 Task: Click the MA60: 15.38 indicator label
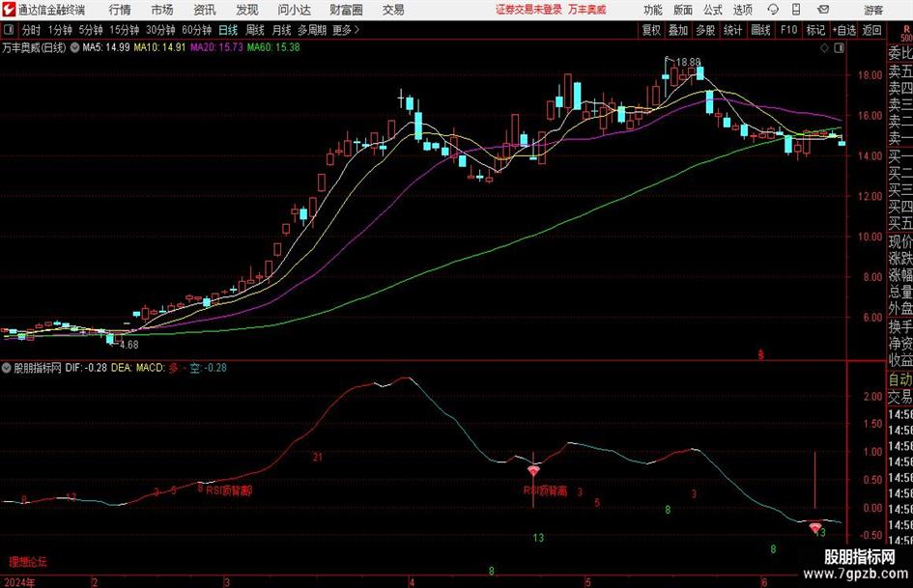click(x=273, y=47)
